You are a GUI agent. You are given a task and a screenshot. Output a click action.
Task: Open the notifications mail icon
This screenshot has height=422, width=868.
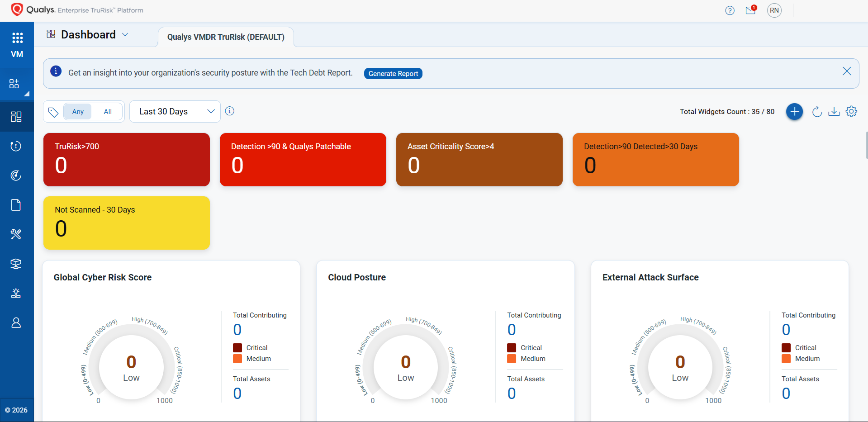751,10
